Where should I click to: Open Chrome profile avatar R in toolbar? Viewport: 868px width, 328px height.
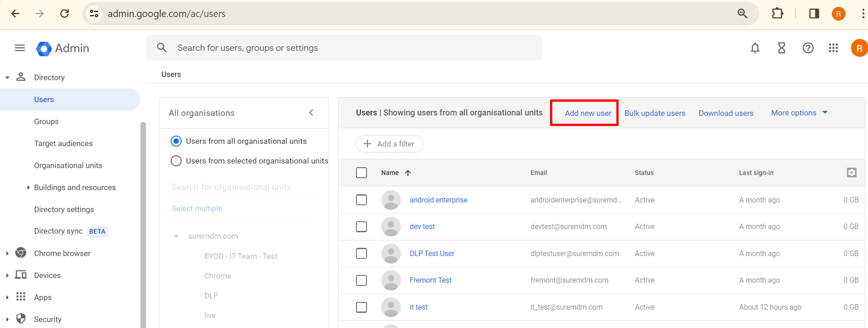839,14
